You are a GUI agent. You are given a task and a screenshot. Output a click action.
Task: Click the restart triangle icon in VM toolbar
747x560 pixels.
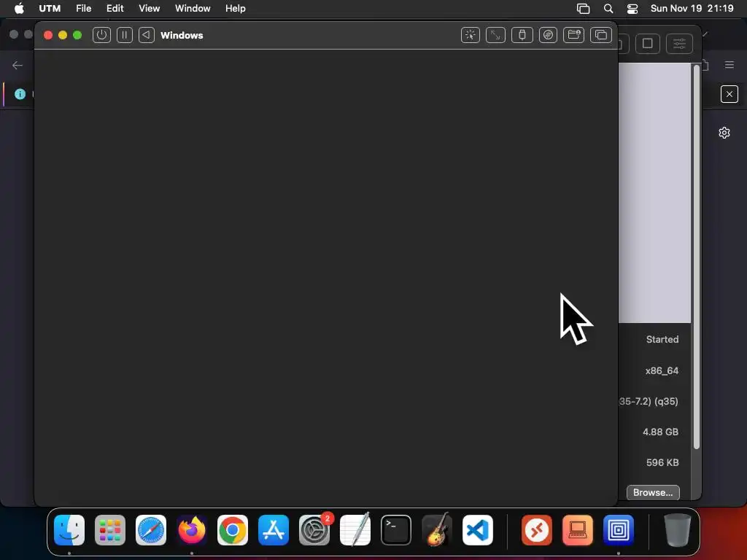pos(146,35)
